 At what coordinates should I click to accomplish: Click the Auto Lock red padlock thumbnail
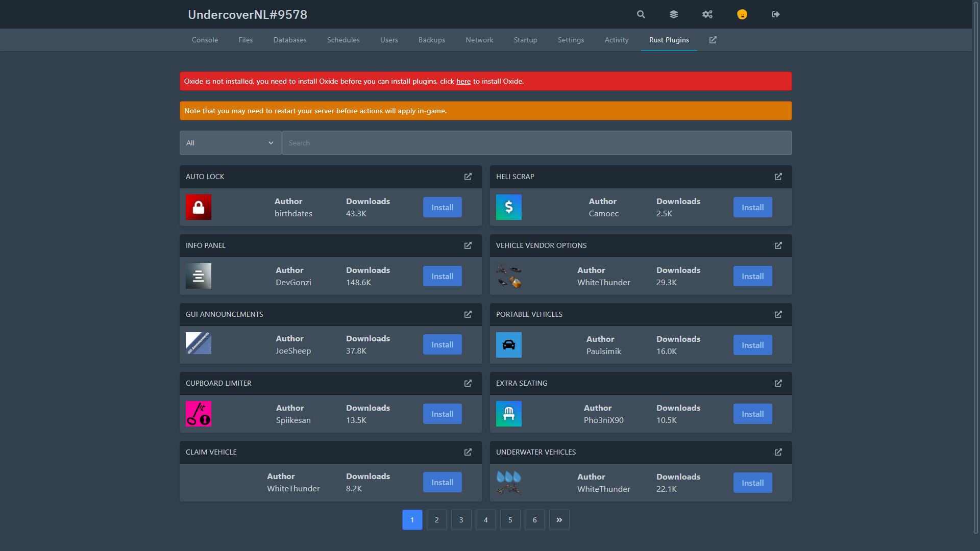pos(199,207)
